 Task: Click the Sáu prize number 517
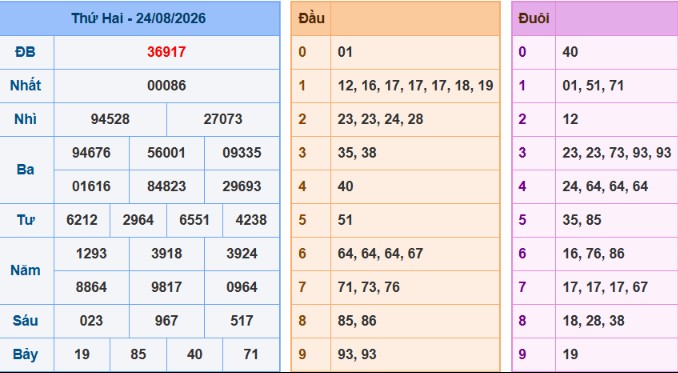click(242, 321)
